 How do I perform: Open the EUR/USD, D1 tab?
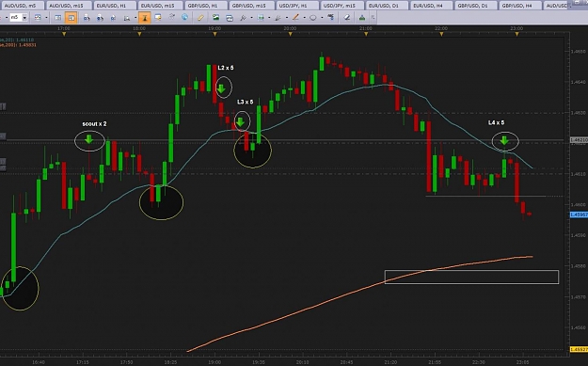click(x=388, y=6)
